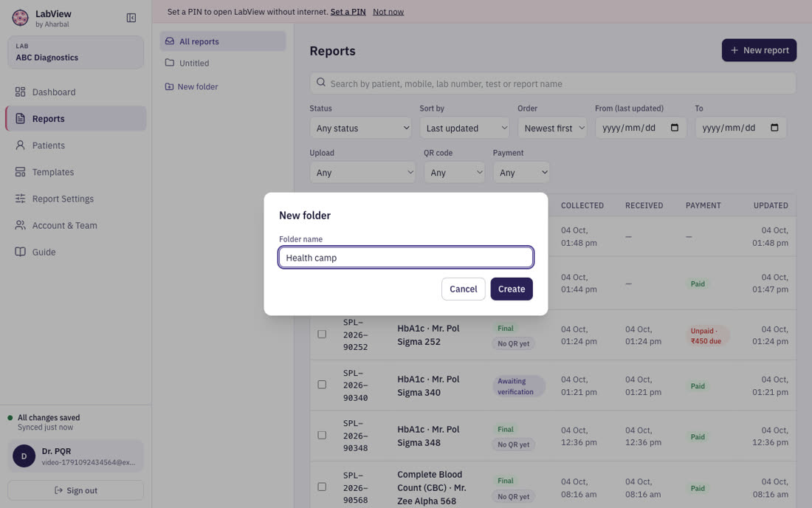Select the ABC Diagnostics lab card
Image resolution: width=812 pixels, height=508 pixels.
(75, 52)
